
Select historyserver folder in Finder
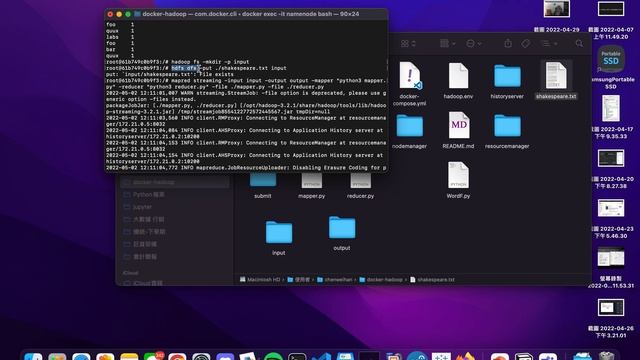[507, 81]
